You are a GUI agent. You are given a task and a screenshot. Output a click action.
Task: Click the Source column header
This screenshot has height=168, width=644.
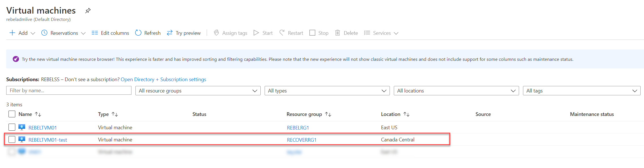tap(483, 114)
